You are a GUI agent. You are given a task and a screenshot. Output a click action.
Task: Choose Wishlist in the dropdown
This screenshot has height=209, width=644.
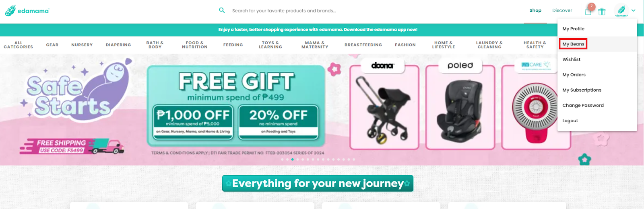tap(571, 59)
